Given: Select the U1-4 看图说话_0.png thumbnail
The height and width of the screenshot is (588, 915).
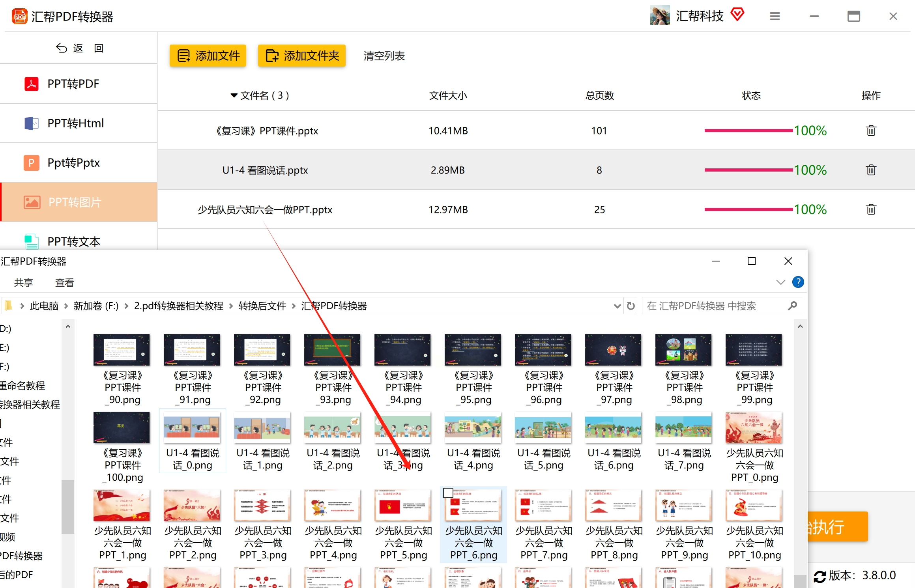Looking at the screenshot, I should pos(193,428).
